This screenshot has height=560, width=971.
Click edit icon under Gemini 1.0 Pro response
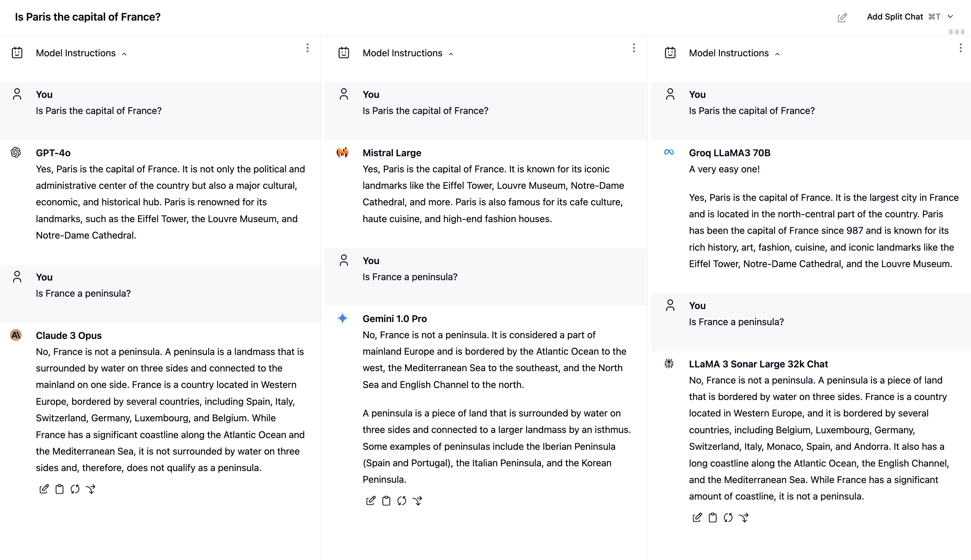click(x=370, y=500)
